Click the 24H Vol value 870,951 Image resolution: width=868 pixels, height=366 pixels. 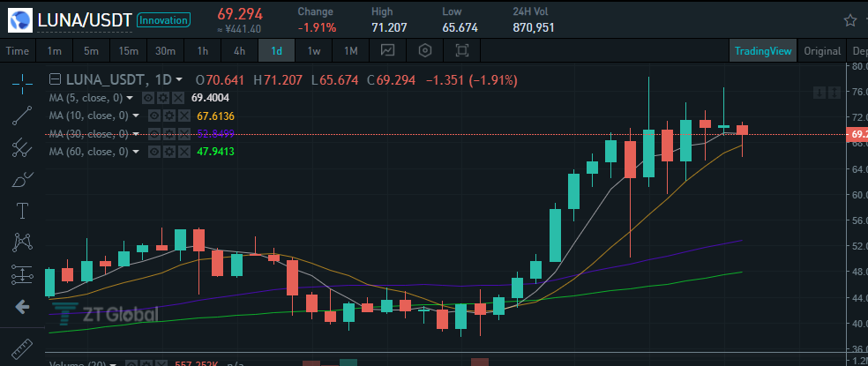click(x=533, y=27)
